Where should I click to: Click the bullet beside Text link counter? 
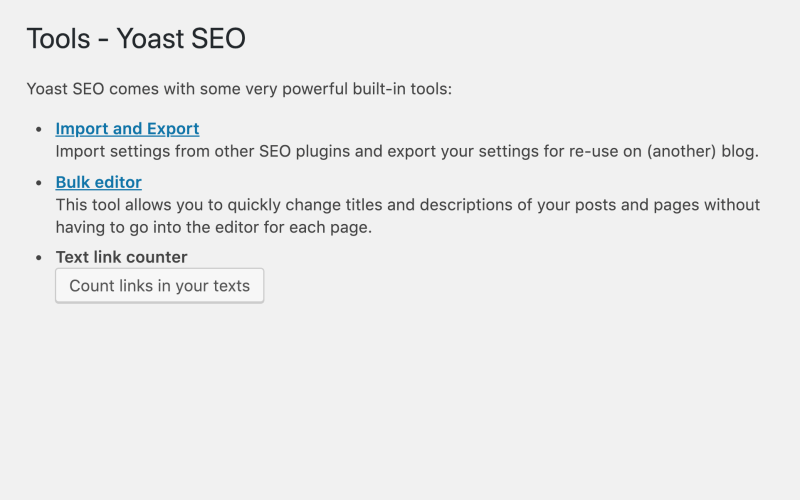(x=39, y=257)
